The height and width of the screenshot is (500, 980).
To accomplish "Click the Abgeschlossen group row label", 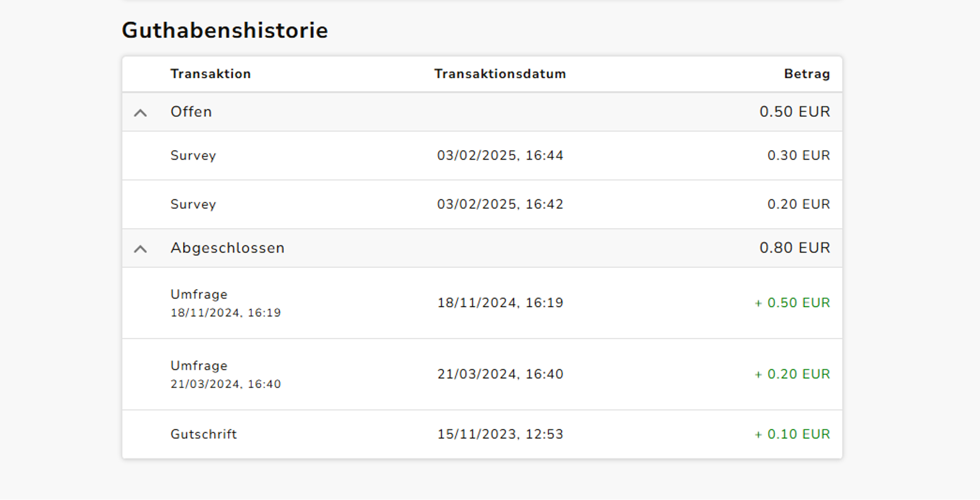I will coord(227,248).
